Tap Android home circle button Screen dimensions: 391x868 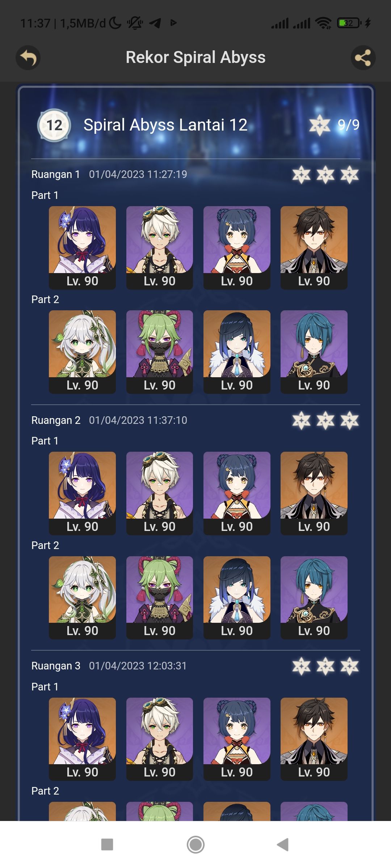(195, 844)
